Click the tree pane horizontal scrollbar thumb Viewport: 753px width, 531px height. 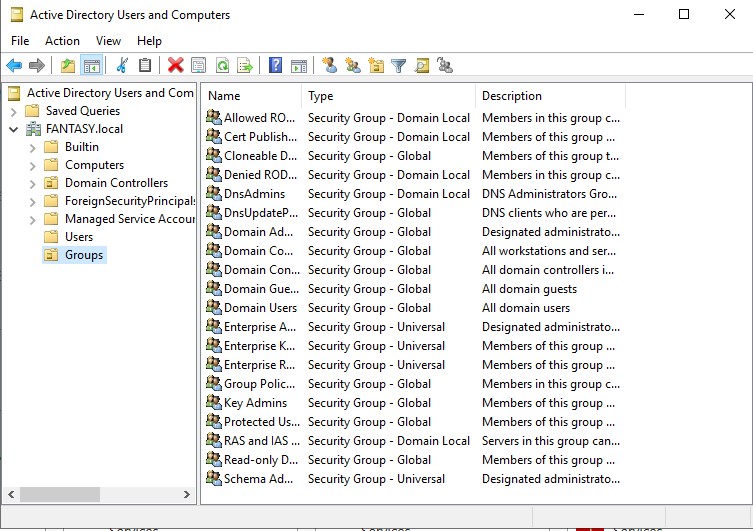[60, 494]
